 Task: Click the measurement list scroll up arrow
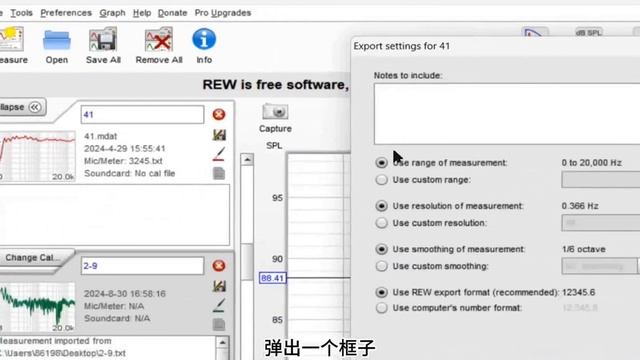point(247,159)
